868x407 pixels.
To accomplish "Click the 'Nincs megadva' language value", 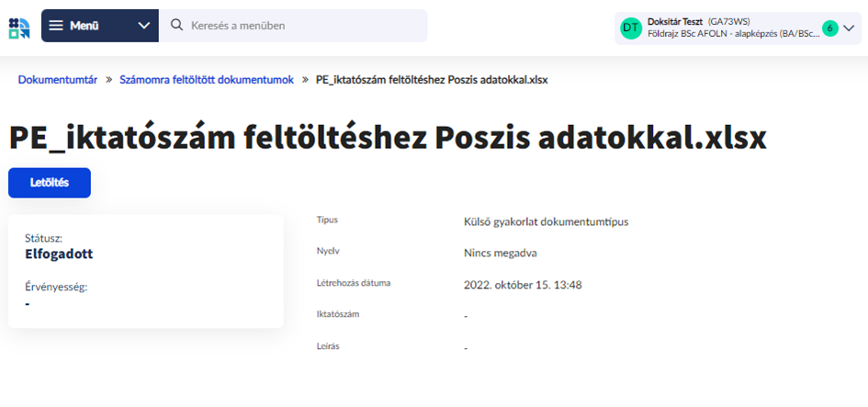I will [500, 253].
